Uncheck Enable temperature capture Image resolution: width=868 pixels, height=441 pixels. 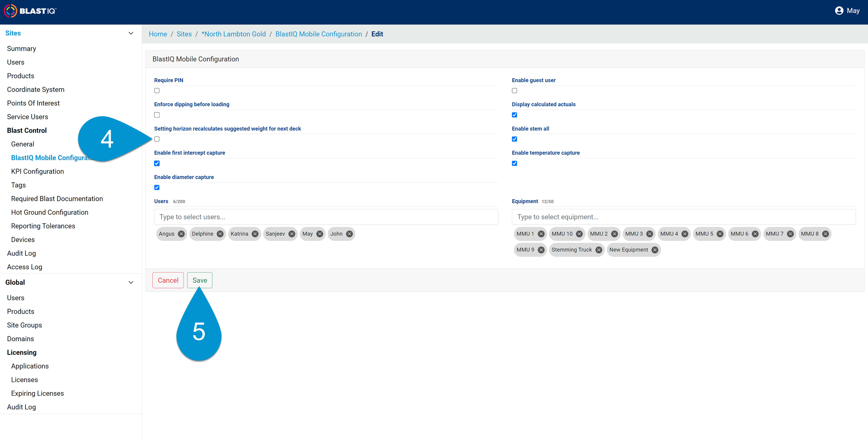pyautogui.click(x=514, y=163)
